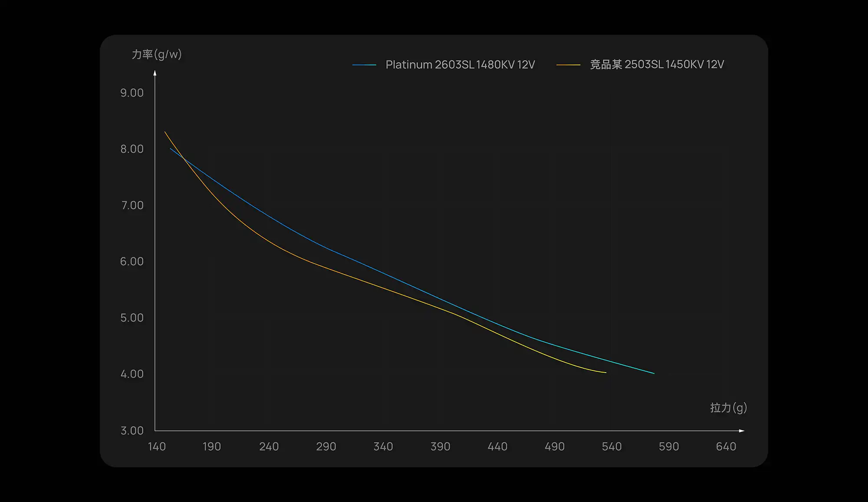Click the right endpoint of the blue curve
Viewport: 868px width, 502px height.
tap(654, 373)
